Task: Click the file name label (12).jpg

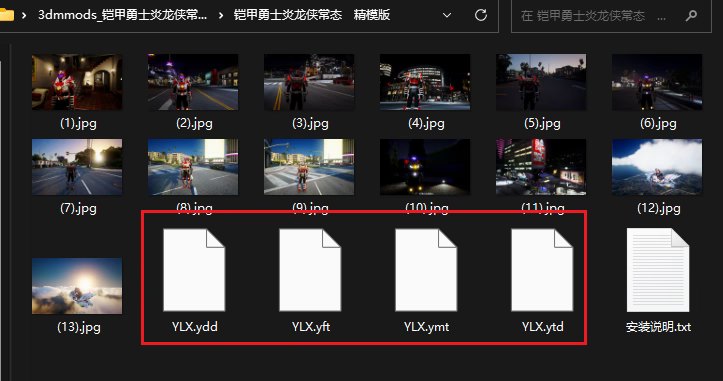Action: click(x=658, y=208)
